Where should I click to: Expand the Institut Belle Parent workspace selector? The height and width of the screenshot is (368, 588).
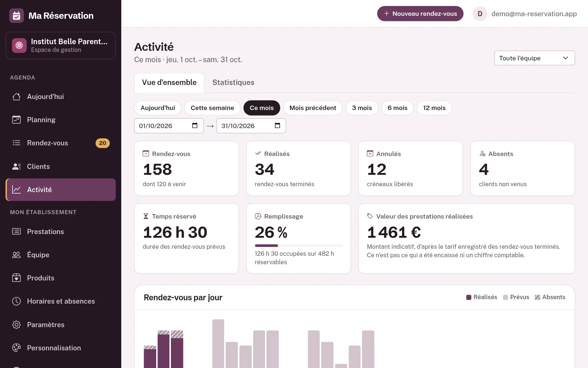click(x=61, y=46)
